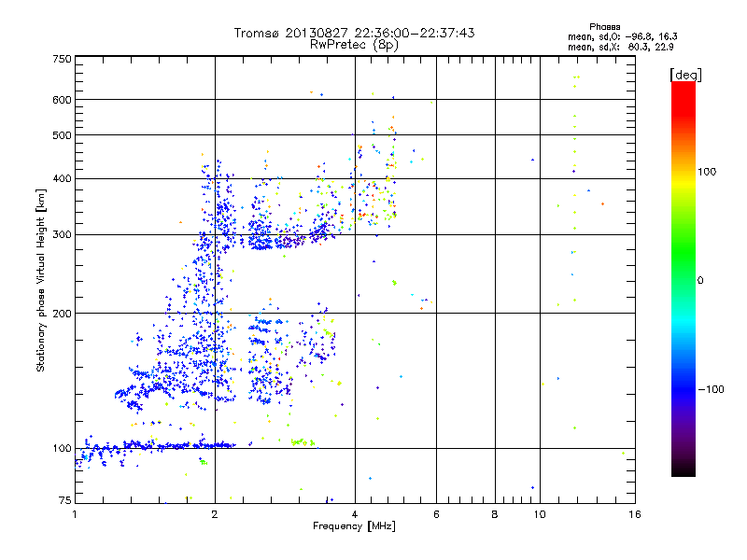Screen dimensions: 747x560
Task: Click the x-axis tick label '16'
Action: click(x=635, y=514)
